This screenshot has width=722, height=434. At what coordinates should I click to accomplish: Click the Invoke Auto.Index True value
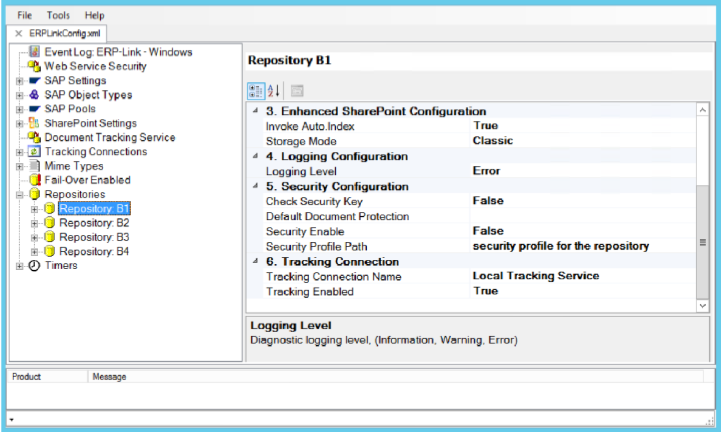point(486,126)
